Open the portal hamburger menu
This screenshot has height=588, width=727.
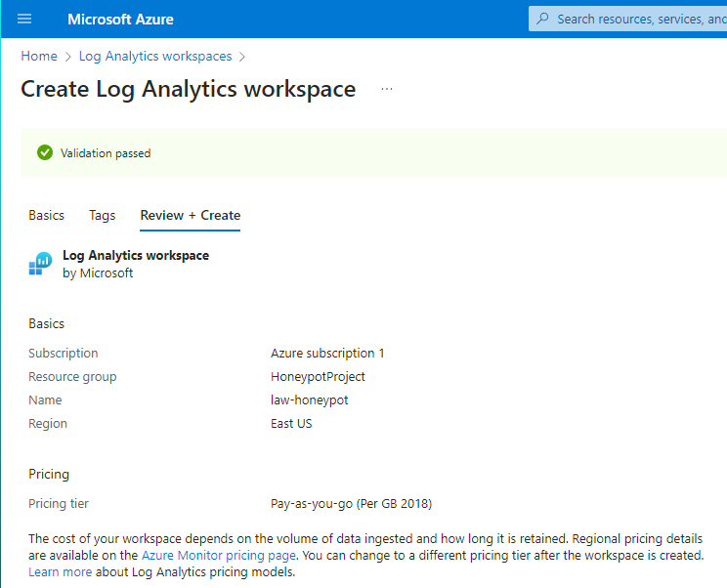24,20
